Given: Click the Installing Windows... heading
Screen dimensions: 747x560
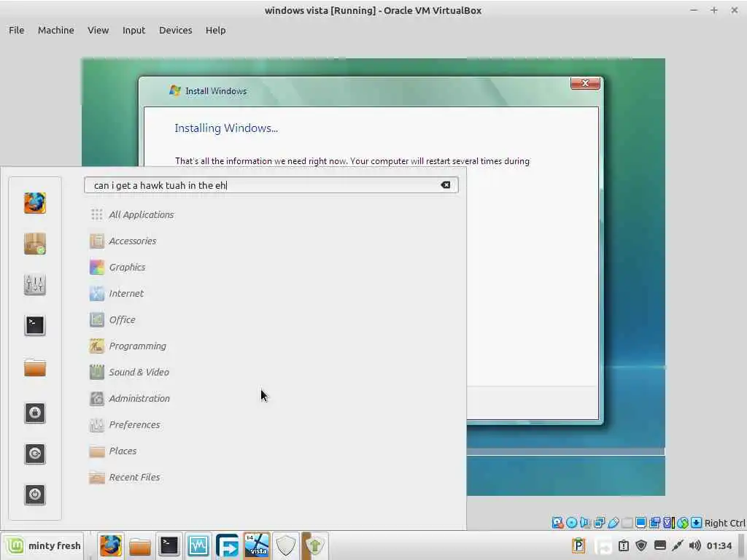Looking at the screenshot, I should [226, 128].
